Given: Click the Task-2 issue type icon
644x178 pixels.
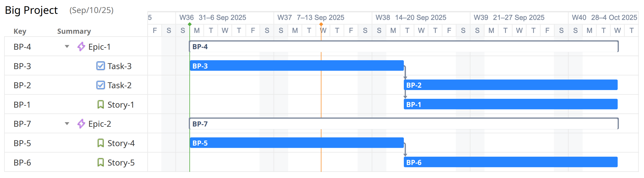Looking at the screenshot, I should [100, 85].
